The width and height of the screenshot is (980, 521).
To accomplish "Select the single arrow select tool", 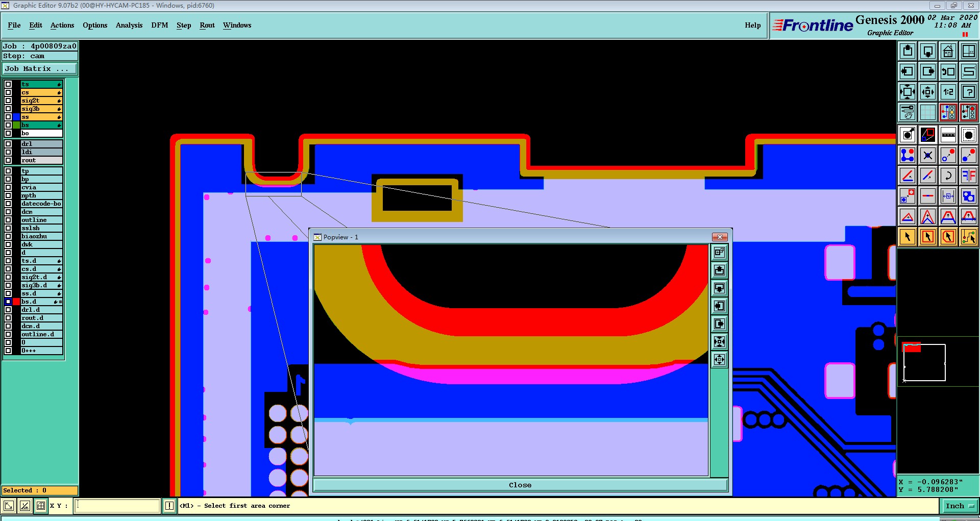I will 908,237.
